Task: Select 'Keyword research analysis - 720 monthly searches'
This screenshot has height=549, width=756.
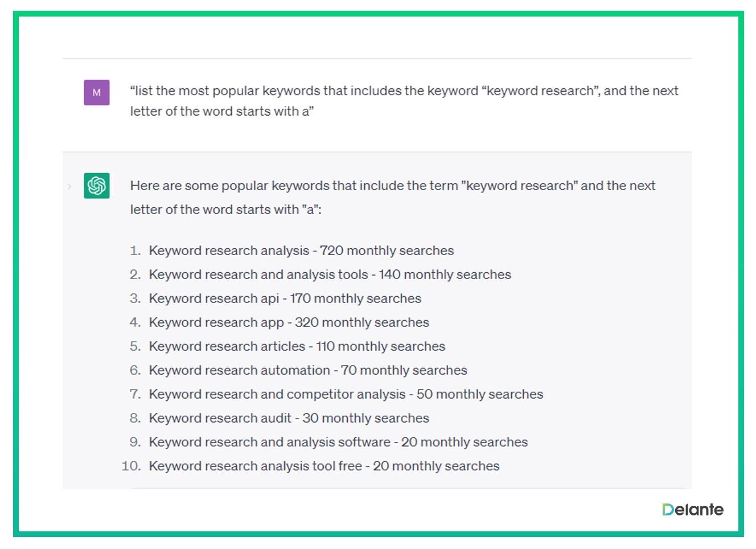Action: pyautogui.click(x=301, y=251)
